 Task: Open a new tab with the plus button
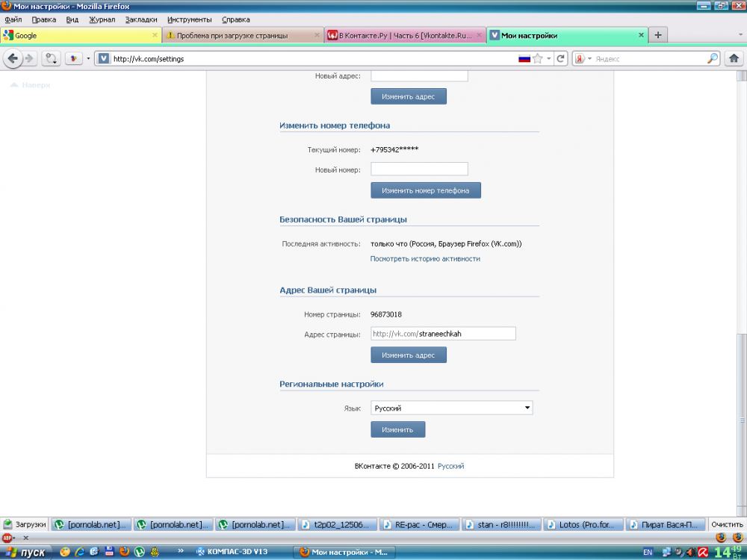[x=658, y=35]
